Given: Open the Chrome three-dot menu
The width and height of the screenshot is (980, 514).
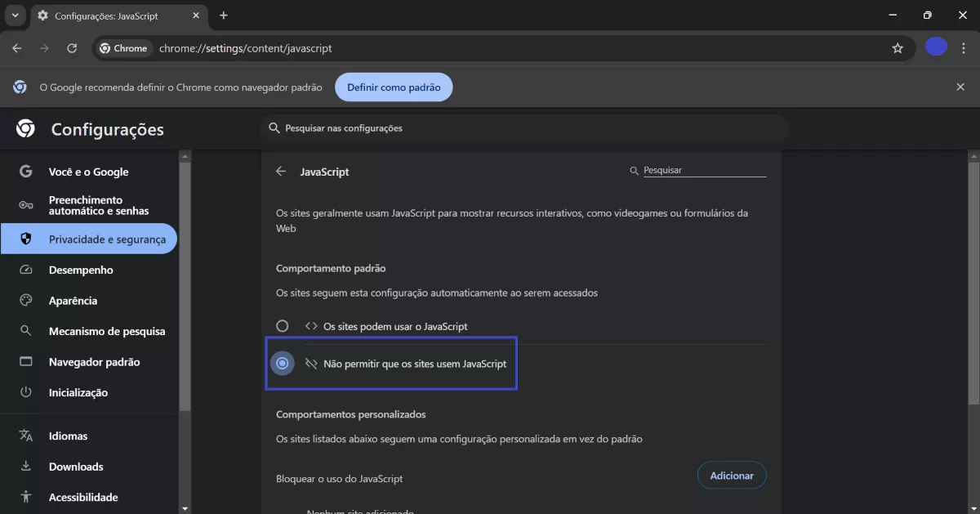Looking at the screenshot, I should coord(964,48).
